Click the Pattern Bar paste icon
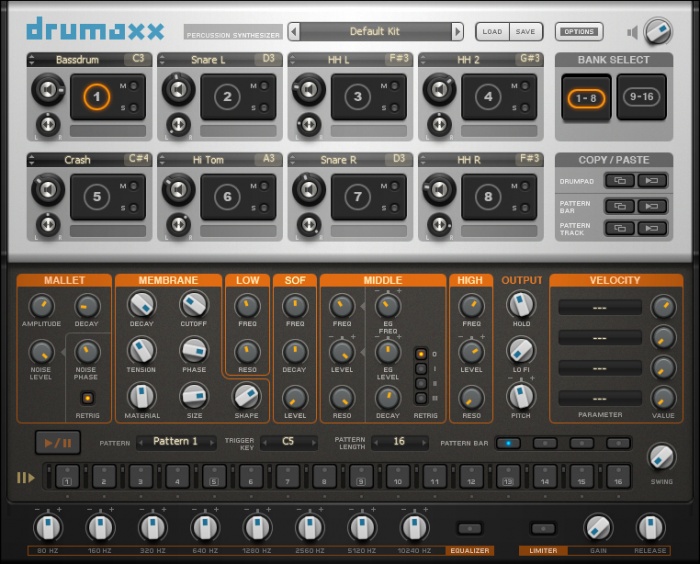The width and height of the screenshot is (700, 564). [x=652, y=206]
